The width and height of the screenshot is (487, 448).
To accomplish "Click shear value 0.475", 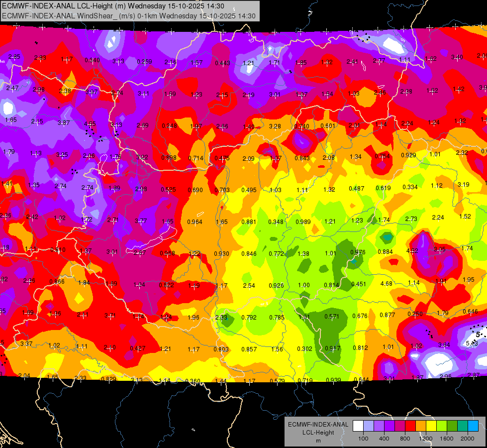I will 222,158.
